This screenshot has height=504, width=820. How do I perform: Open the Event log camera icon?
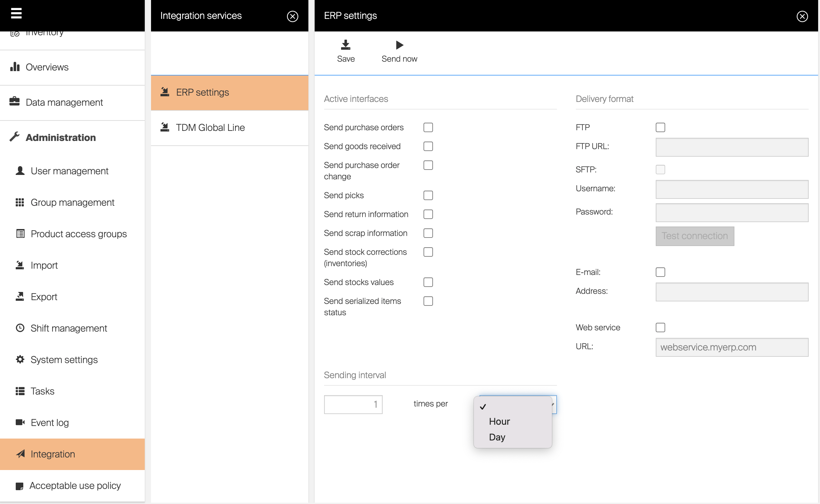coord(20,422)
